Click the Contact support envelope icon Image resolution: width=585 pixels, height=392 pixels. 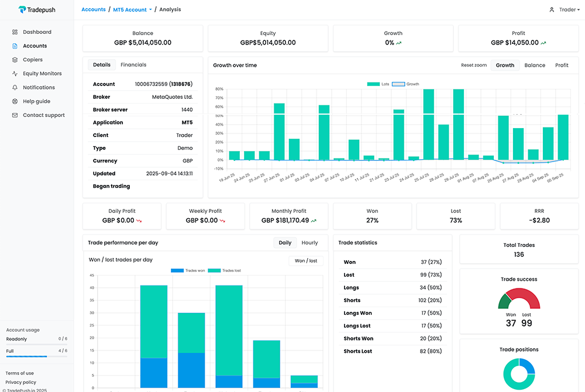pyautogui.click(x=15, y=115)
